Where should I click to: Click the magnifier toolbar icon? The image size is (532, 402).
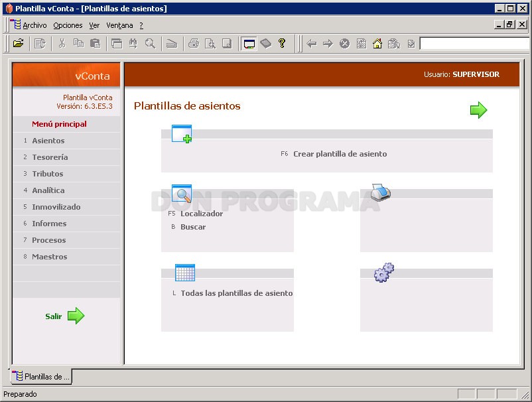[x=150, y=43]
